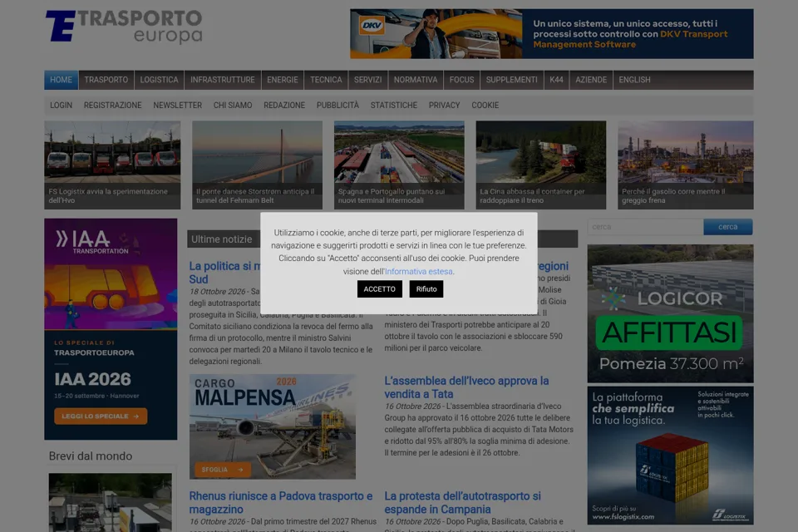Open the SERVIZI menu
Image resolution: width=798 pixels, height=532 pixels.
(368, 80)
